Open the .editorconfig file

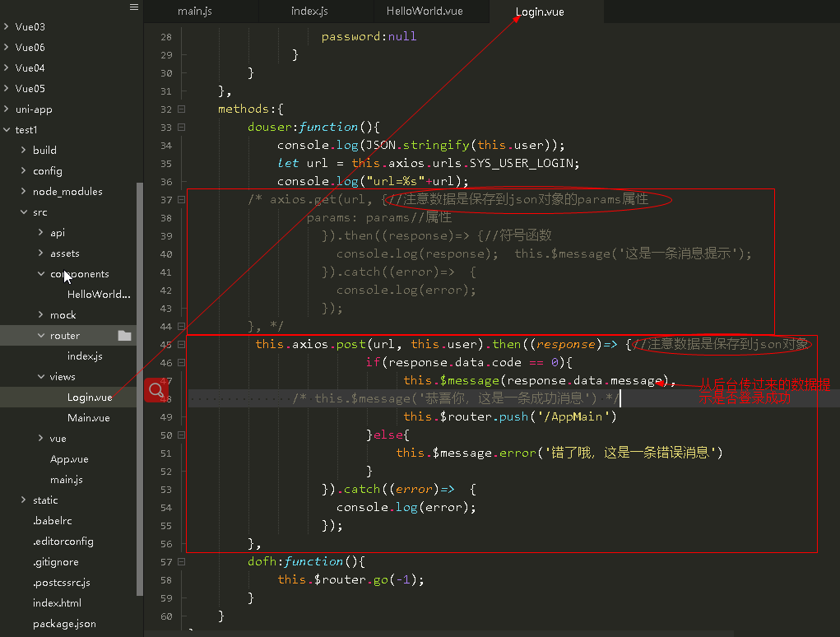(x=63, y=541)
